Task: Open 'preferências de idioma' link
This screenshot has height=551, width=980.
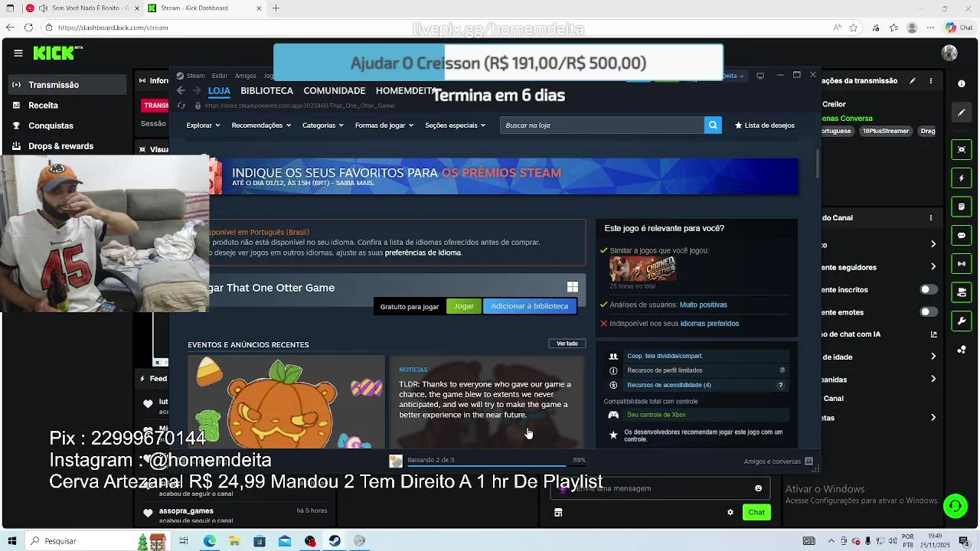Action: (x=423, y=253)
